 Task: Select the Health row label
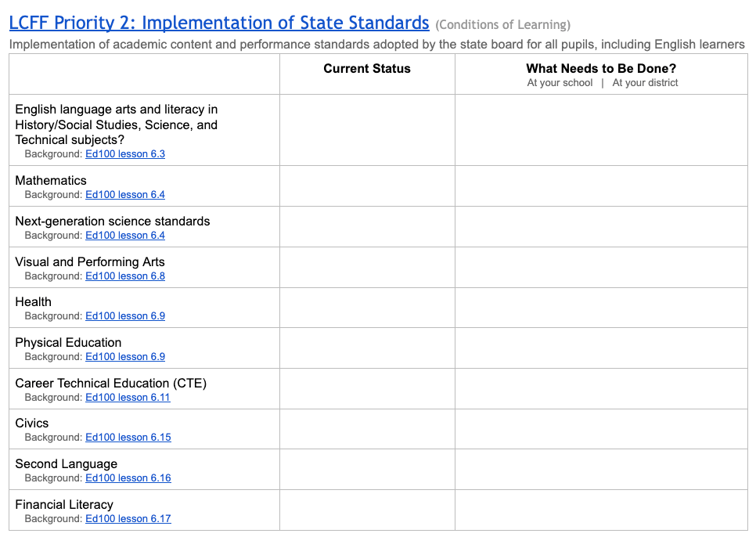(x=33, y=302)
